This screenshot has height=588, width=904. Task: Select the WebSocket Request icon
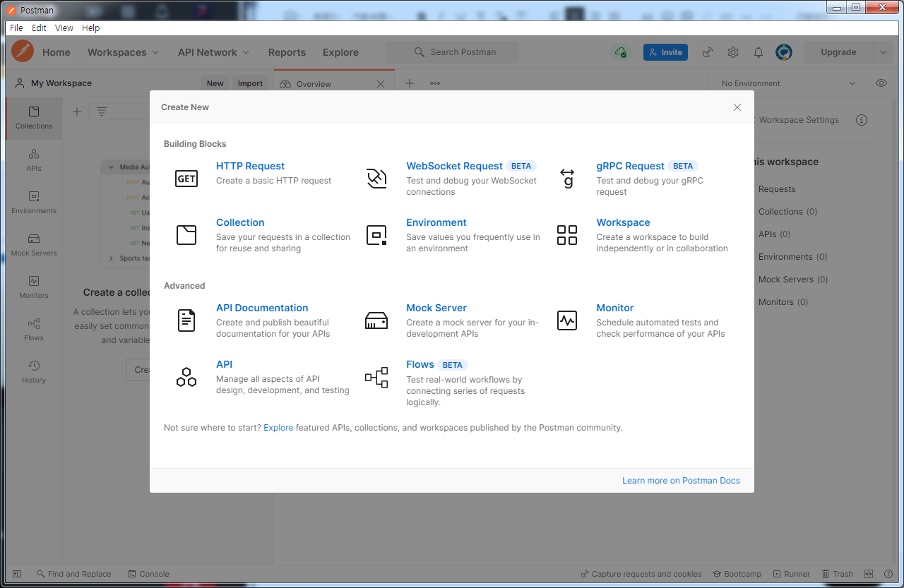point(376,179)
